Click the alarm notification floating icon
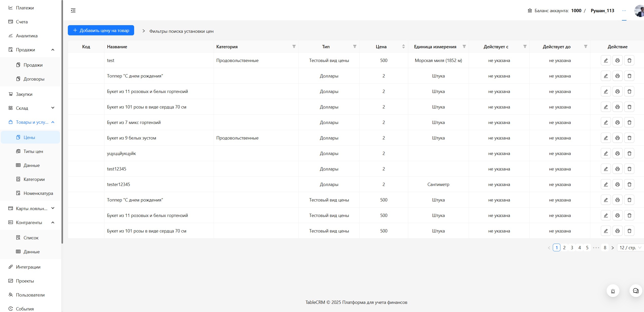This screenshot has width=644, height=312. coord(613,291)
